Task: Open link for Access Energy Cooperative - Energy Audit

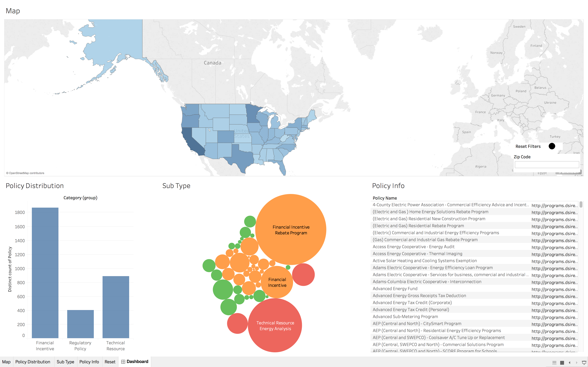Action: [x=554, y=247]
